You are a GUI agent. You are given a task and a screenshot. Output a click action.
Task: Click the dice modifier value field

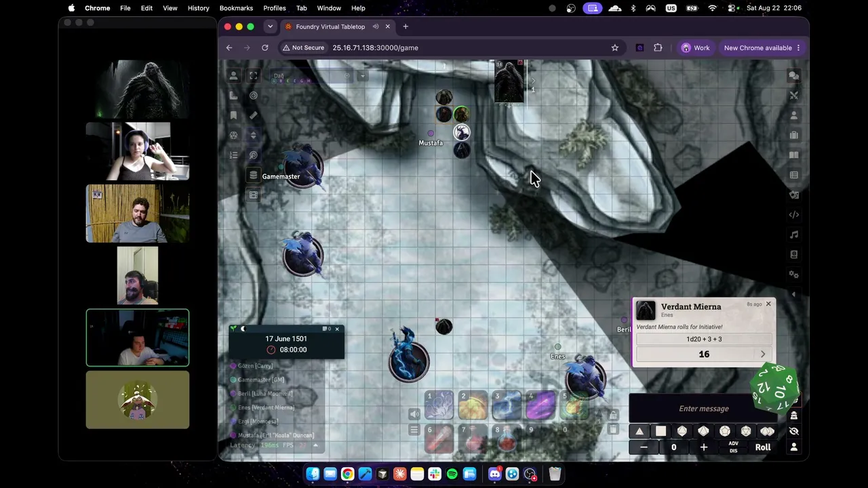673,447
